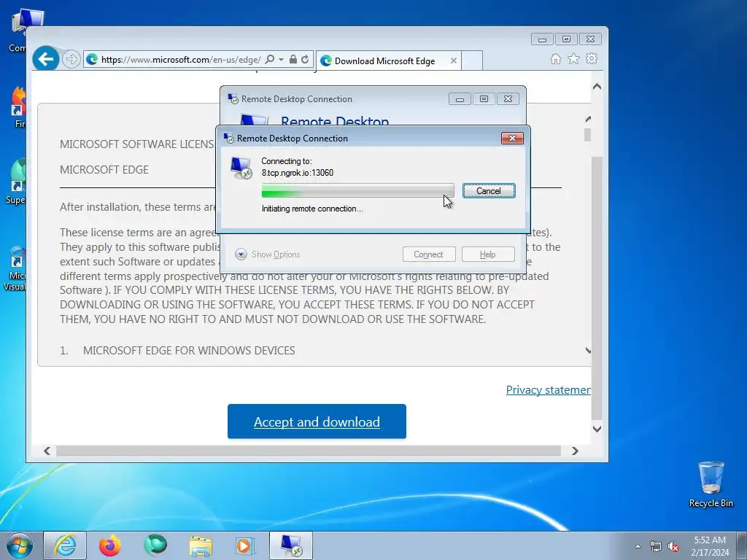Open the Tools gear icon in Internet Explorer
The image size is (747, 560).
pyautogui.click(x=592, y=58)
